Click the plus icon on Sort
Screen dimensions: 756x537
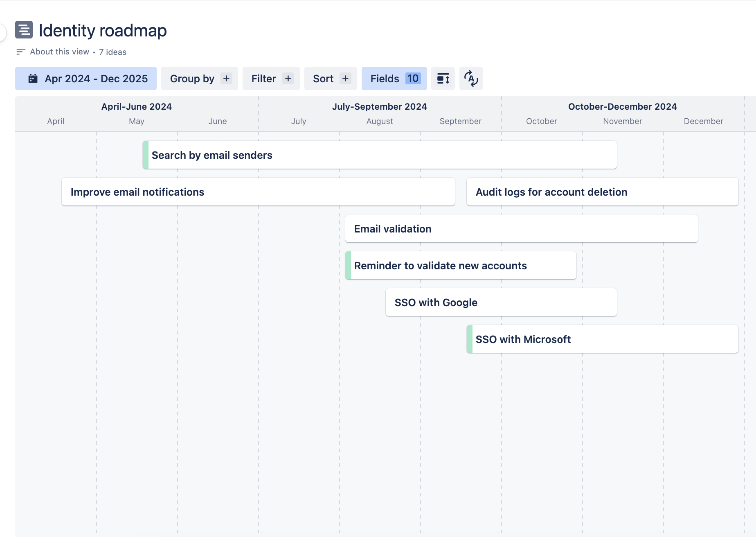[345, 79]
